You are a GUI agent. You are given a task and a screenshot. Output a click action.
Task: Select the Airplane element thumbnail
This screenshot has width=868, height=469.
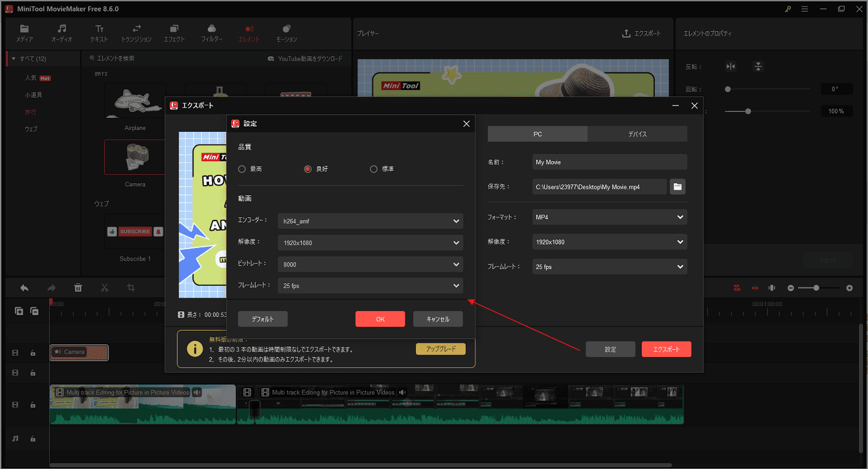pos(135,101)
